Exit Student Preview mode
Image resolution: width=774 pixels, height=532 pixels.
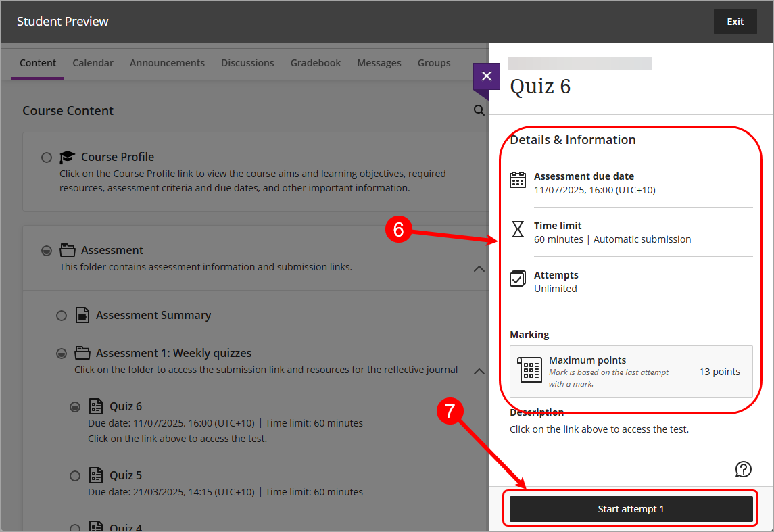tap(735, 21)
